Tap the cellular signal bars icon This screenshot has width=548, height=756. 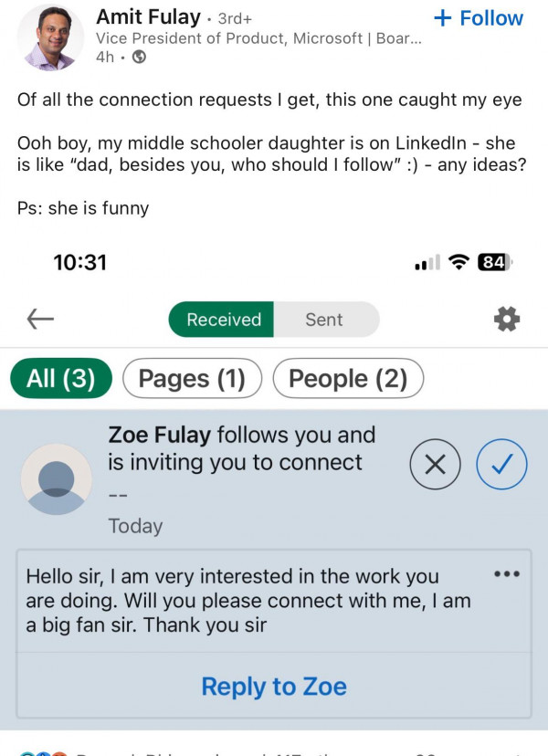(427, 263)
